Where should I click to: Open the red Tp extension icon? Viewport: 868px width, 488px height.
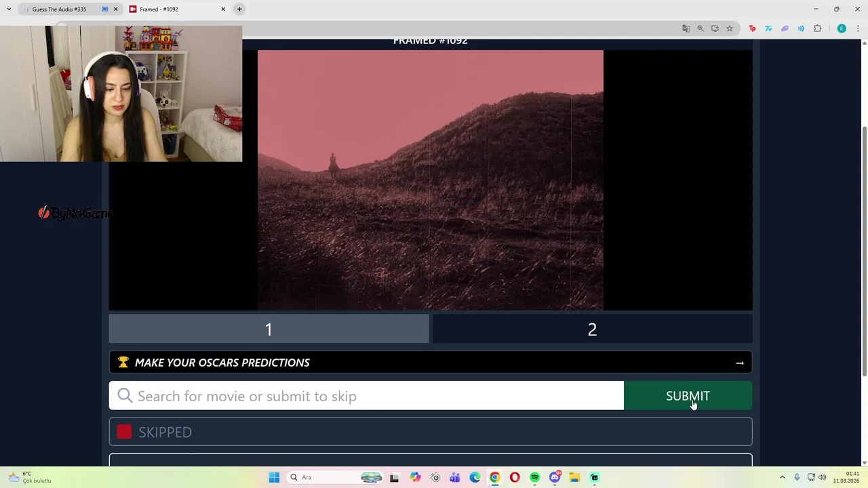click(752, 28)
